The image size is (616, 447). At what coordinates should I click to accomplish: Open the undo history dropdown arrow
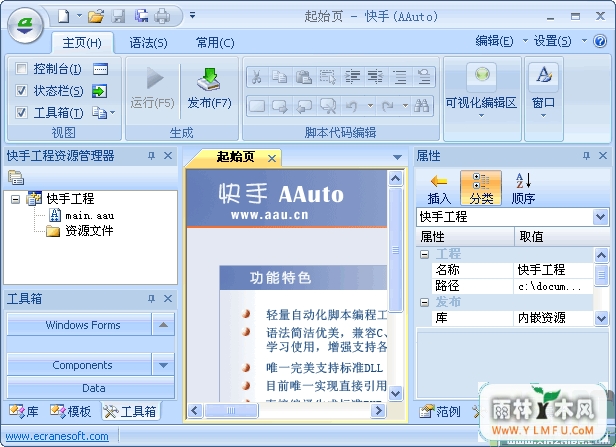370,106
